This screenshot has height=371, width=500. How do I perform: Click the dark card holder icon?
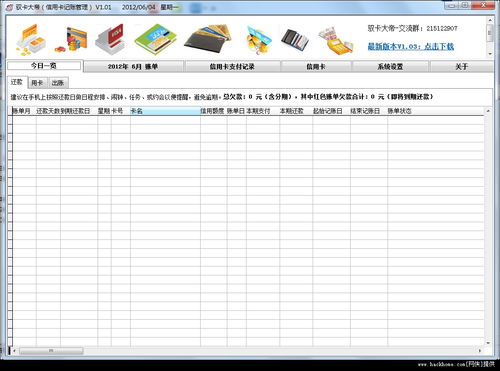[x=295, y=40]
